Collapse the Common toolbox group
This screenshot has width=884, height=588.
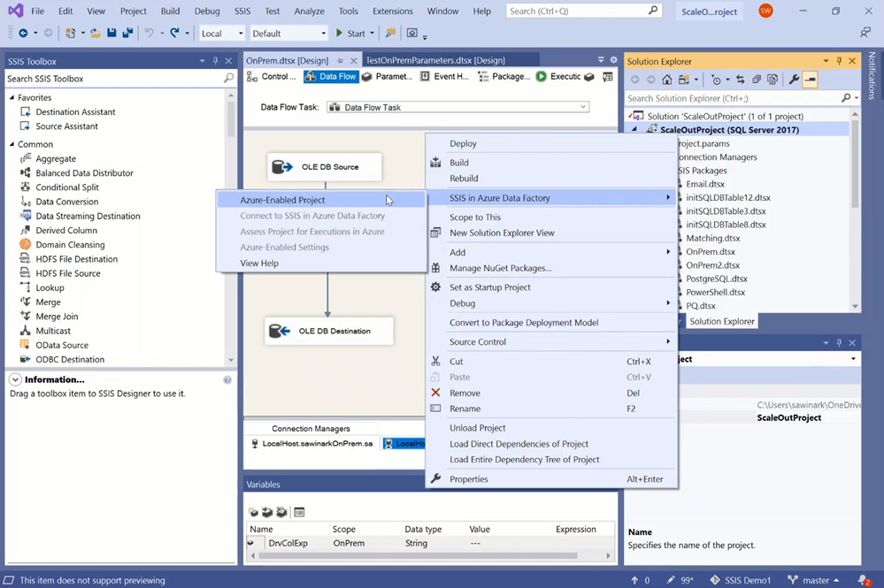point(12,144)
